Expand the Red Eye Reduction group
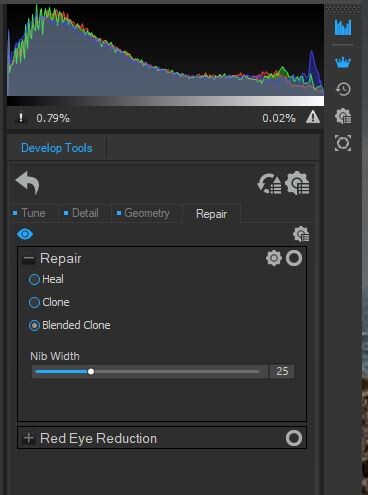The width and height of the screenshot is (368, 495). pyautogui.click(x=29, y=438)
